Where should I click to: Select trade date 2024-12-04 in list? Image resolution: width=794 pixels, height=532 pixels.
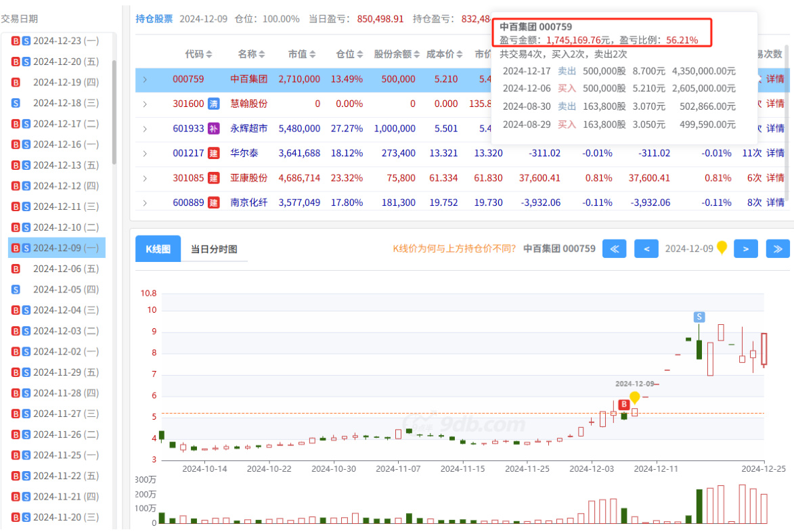(x=57, y=310)
